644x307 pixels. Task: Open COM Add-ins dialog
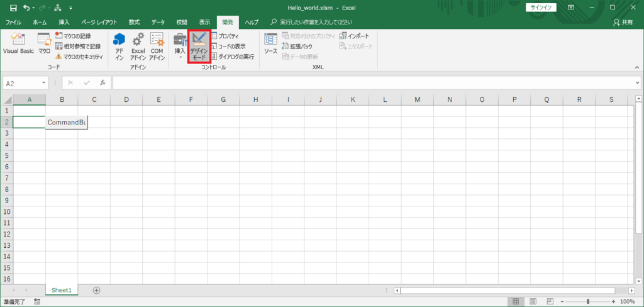click(157, 47)
